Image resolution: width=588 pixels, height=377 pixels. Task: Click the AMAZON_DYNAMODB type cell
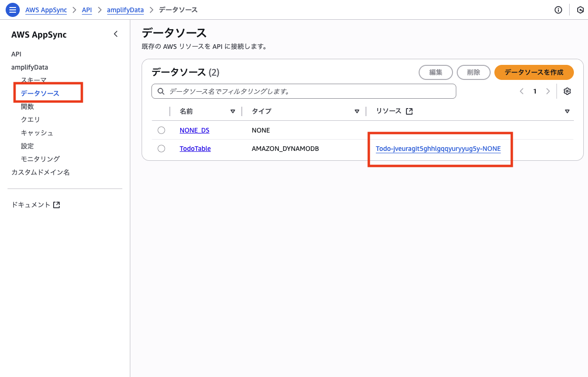285,149
